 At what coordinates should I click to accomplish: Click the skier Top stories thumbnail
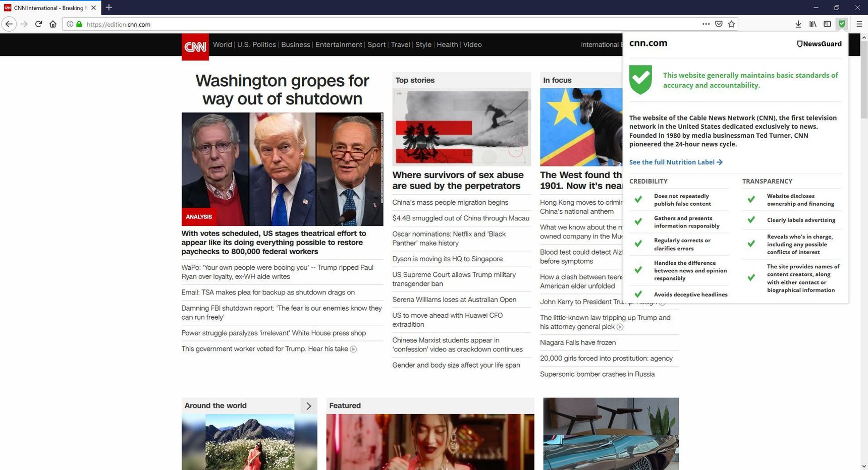[462, 127]
